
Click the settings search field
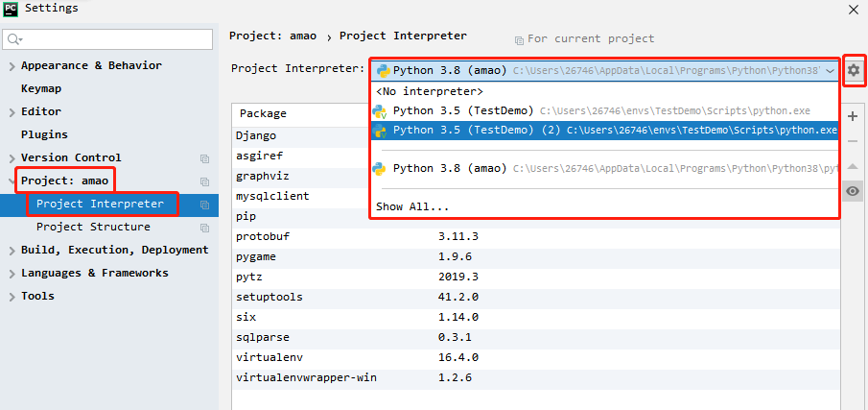click(x=108, y=39)
